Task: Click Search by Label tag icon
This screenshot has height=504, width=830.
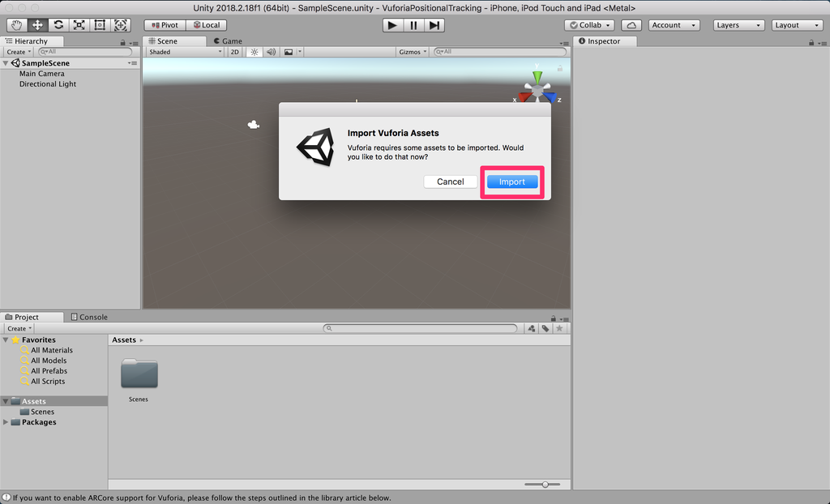Action: pyautogui.click(x=545, y=328)
